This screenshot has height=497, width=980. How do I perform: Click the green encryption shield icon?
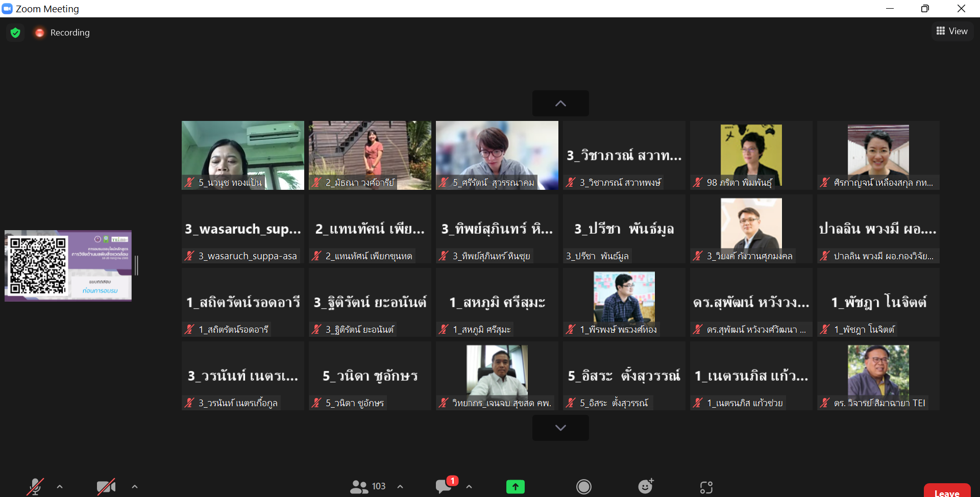tap(15, 33)
